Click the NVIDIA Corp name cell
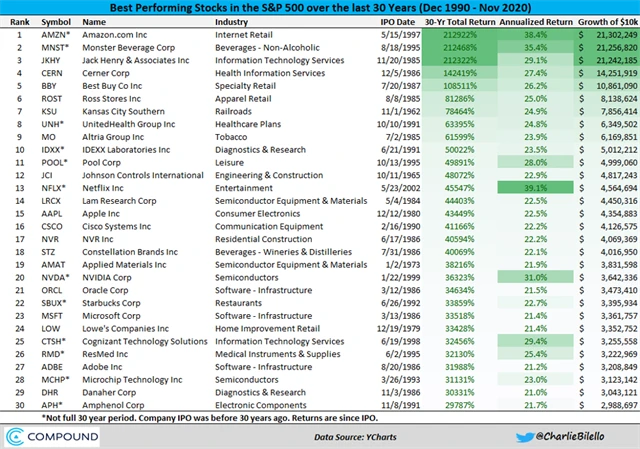640x449 pixels. [107, 278]
